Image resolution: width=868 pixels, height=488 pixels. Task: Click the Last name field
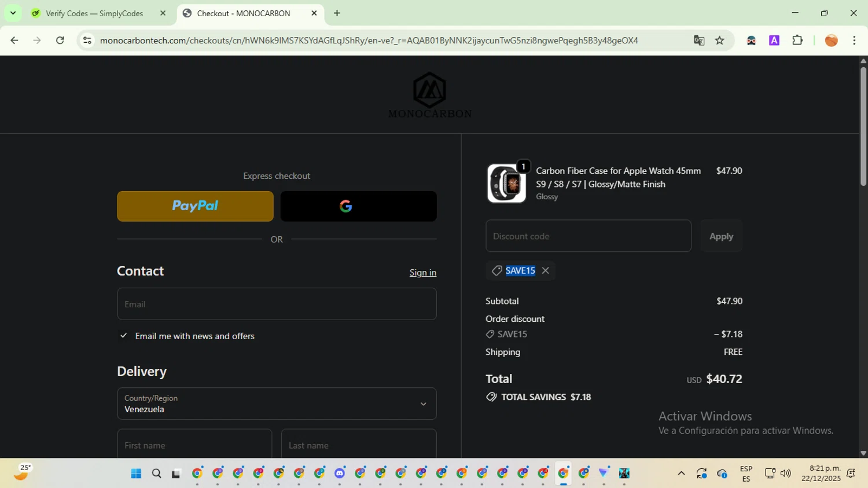(x=359, y=445)
